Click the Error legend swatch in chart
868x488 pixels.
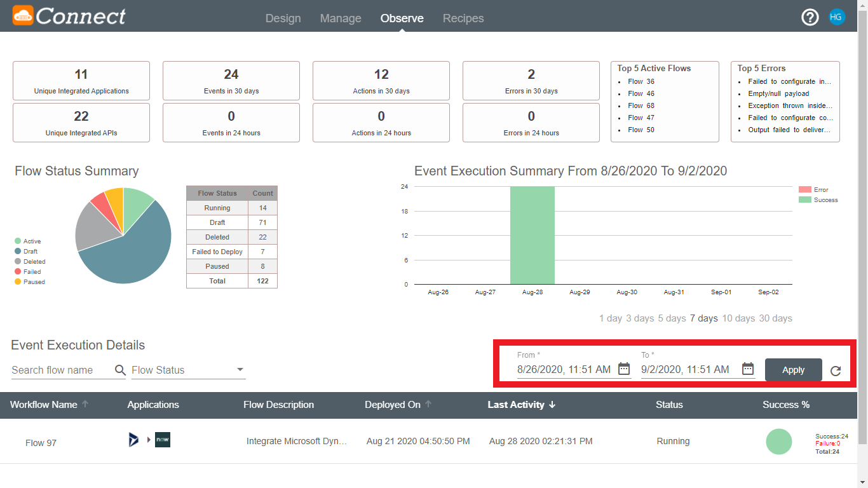805,190
